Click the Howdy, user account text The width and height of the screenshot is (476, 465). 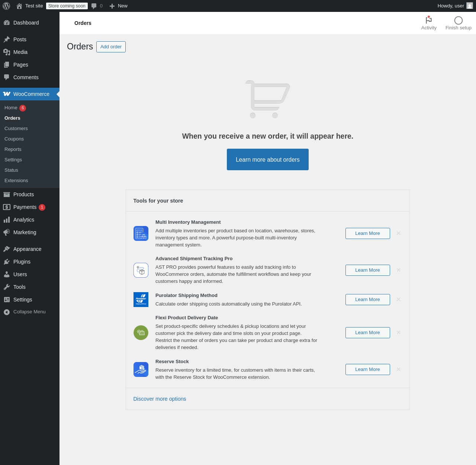pyautogui.click(x=451, y=6)
